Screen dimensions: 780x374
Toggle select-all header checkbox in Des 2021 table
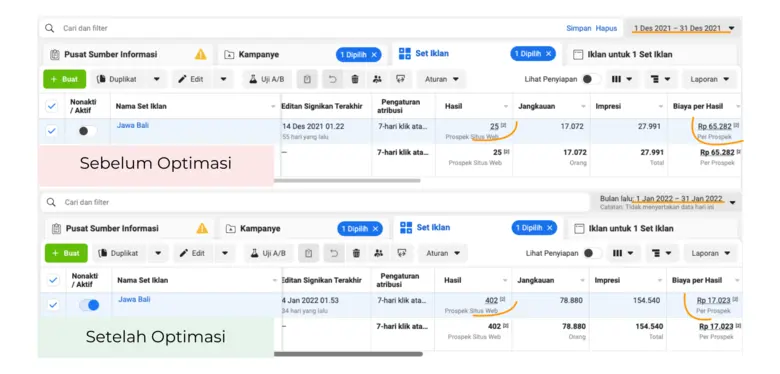[x=52, y=106]
